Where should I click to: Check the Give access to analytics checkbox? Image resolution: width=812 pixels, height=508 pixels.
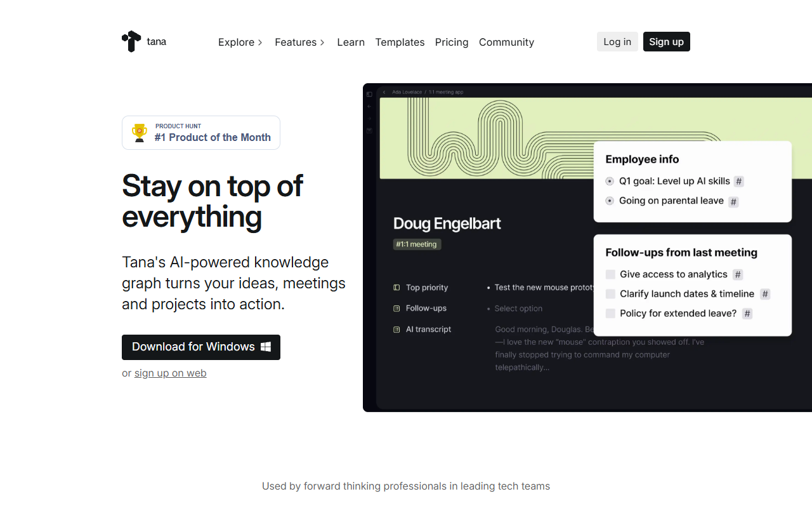point(610,274)
